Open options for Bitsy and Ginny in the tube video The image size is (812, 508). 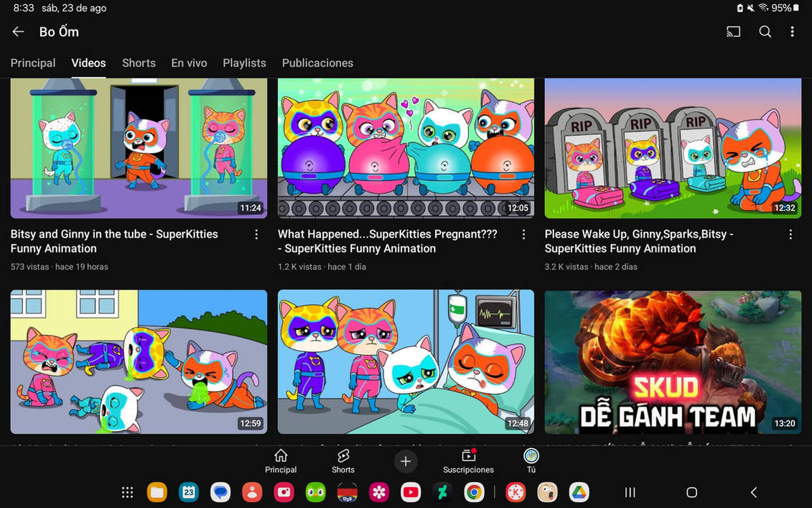click(x=256, y=235)
